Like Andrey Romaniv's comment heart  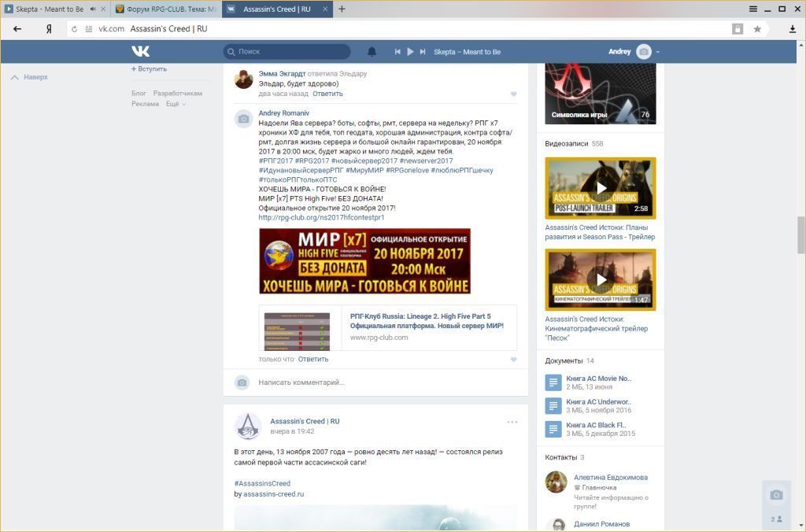tap(513, 360)
